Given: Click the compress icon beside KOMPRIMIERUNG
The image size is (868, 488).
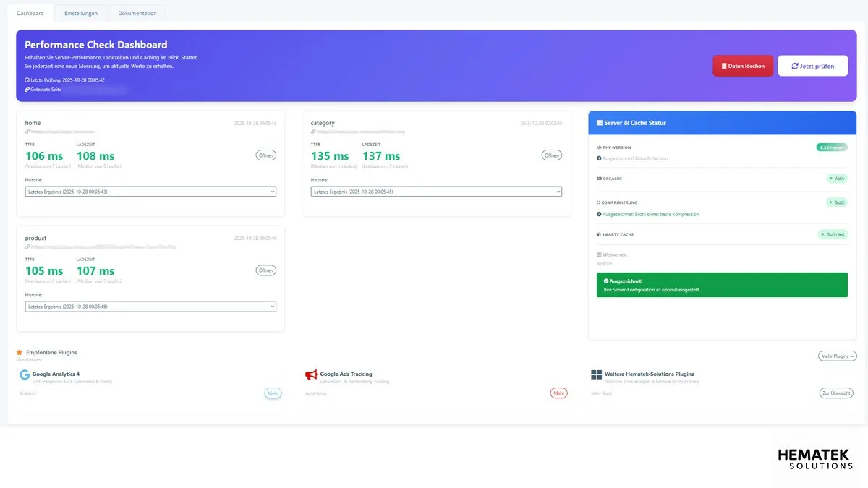Looking at the screenshot, I should tap(599, 202).
